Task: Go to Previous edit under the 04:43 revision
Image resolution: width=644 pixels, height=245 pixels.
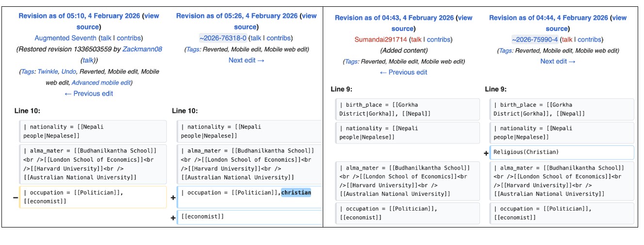Action: point(403,72)
